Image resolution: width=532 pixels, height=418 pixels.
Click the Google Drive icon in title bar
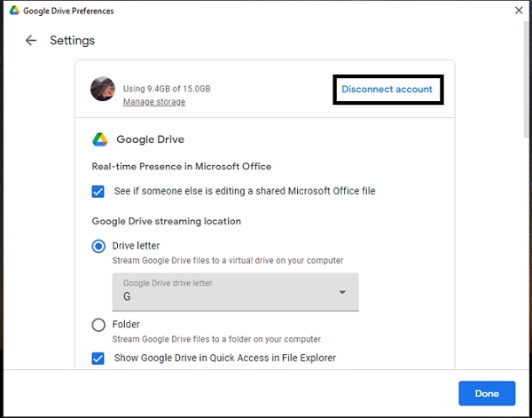(x=11, y=11)
